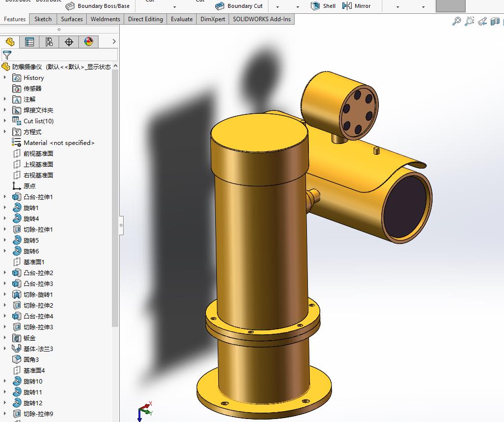The height and width of the screenshot is (422, 504).
Task: Click the Mirror tool
Action: tap(357, 6)
